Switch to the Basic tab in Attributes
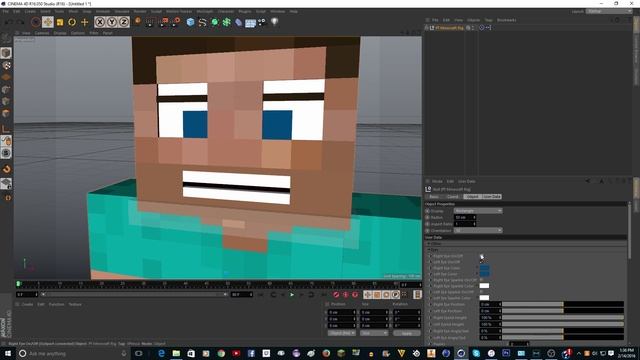This screenshot has height=360, width=640. pos(434,197)
